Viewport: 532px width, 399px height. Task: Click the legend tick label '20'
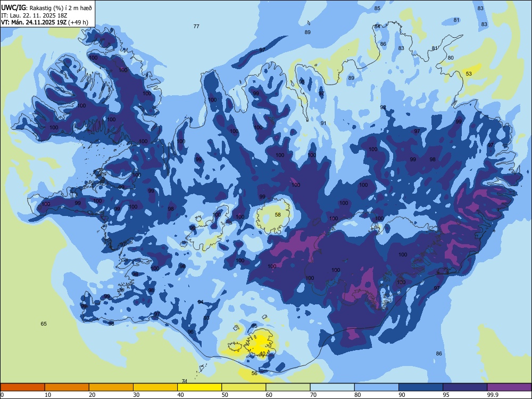click(x=92, y=395)
